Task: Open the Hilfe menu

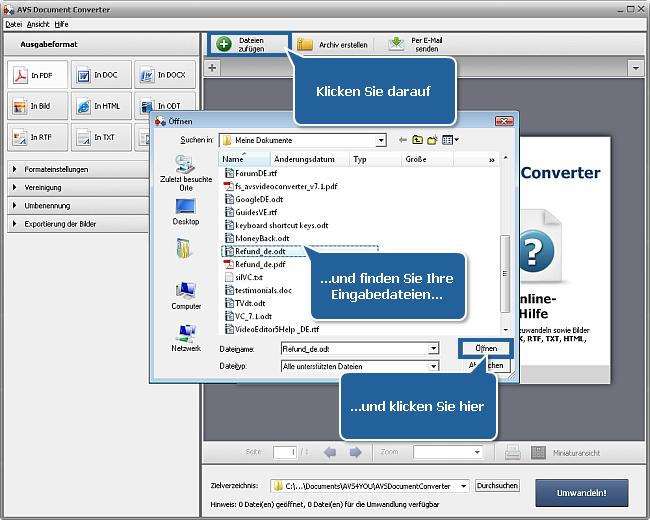Action: point(62,23)
